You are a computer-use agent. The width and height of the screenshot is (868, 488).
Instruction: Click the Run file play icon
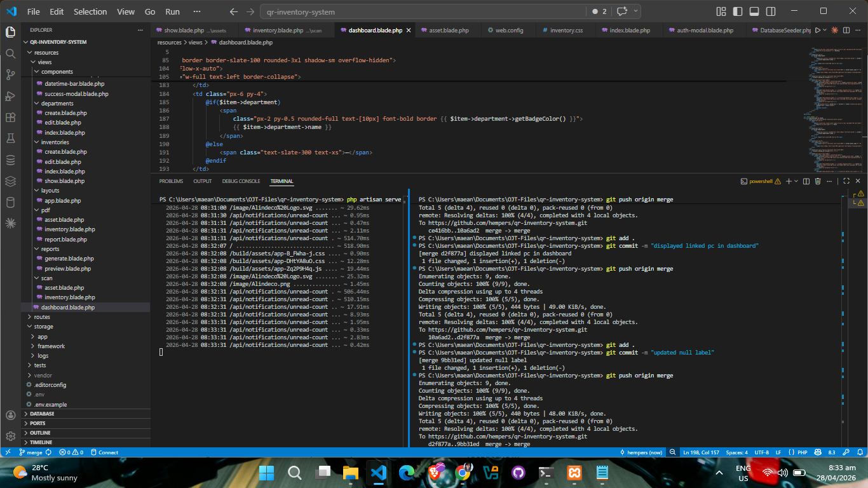click(x=818, y=30)
